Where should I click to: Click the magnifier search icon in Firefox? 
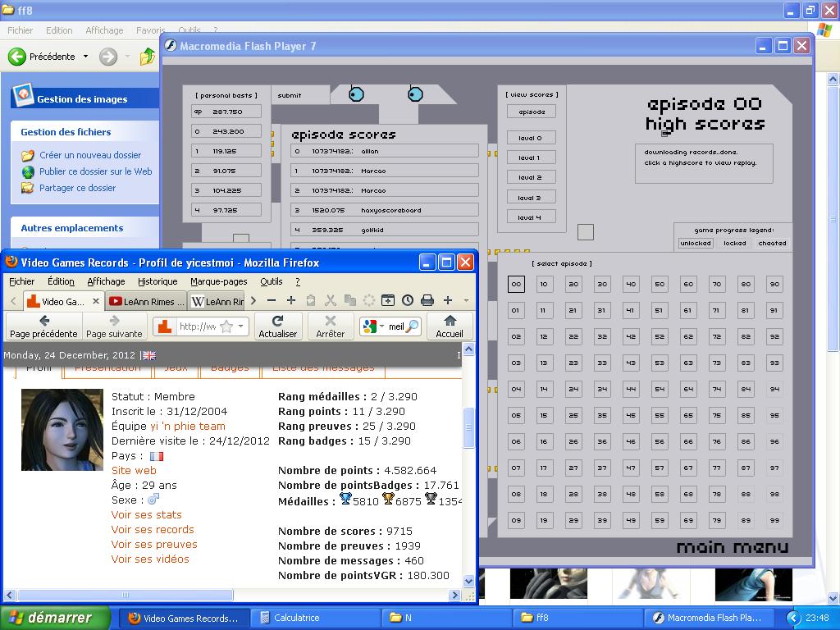413,326
